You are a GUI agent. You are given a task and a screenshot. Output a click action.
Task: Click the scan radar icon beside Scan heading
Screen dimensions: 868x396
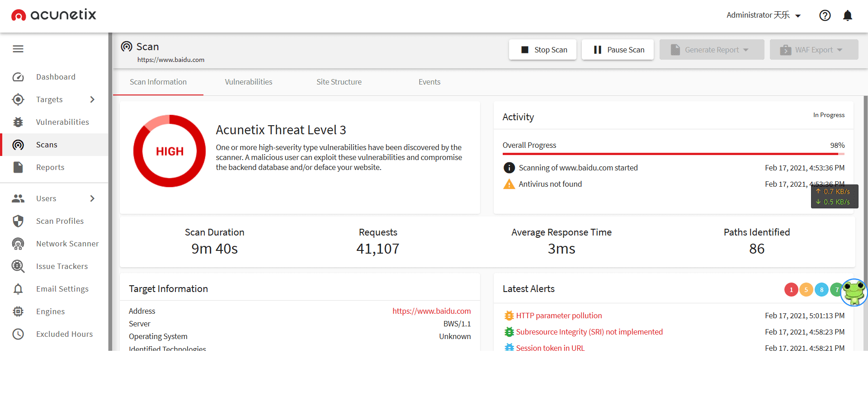[127, 47]
